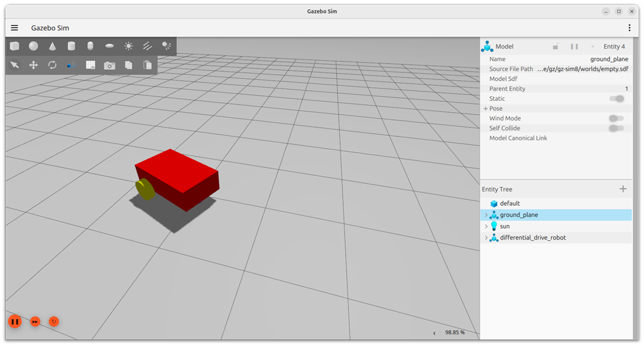
Task: Add a spot light
Action: (x=166, y=45)
